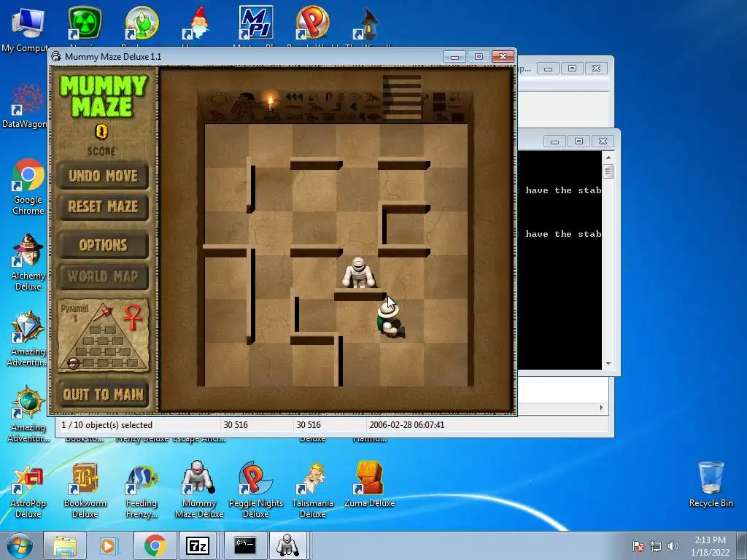The image size is (747, 560).
Task: Click the volume speaker tray icon
Action: 673,546
